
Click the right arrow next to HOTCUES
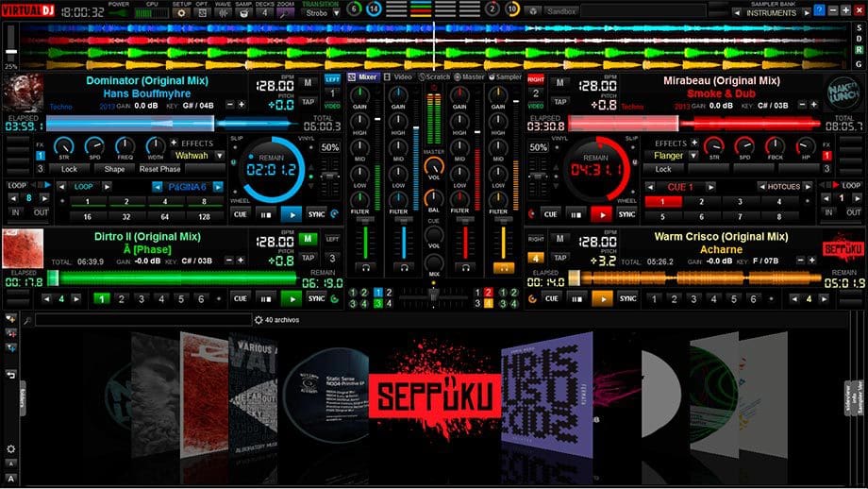pyautogui.click(x=808, y=187)
